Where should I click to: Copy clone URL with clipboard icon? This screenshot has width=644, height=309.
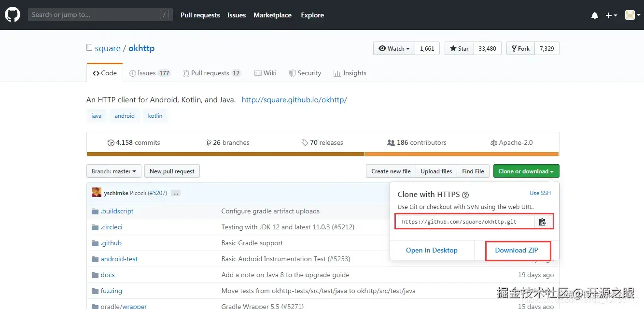tap(542, 222)
